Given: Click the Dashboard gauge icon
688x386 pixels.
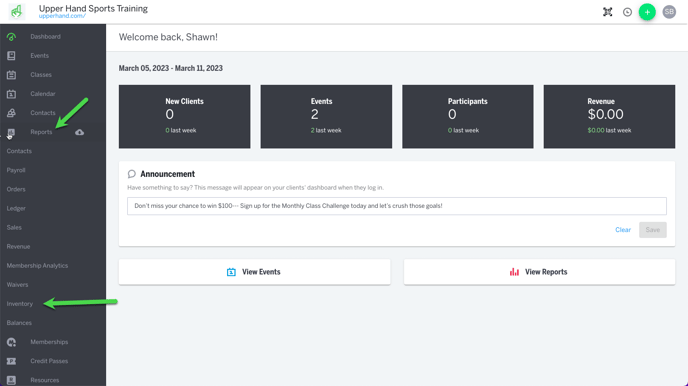Looking at the screenshot, I should coord(11,37).
